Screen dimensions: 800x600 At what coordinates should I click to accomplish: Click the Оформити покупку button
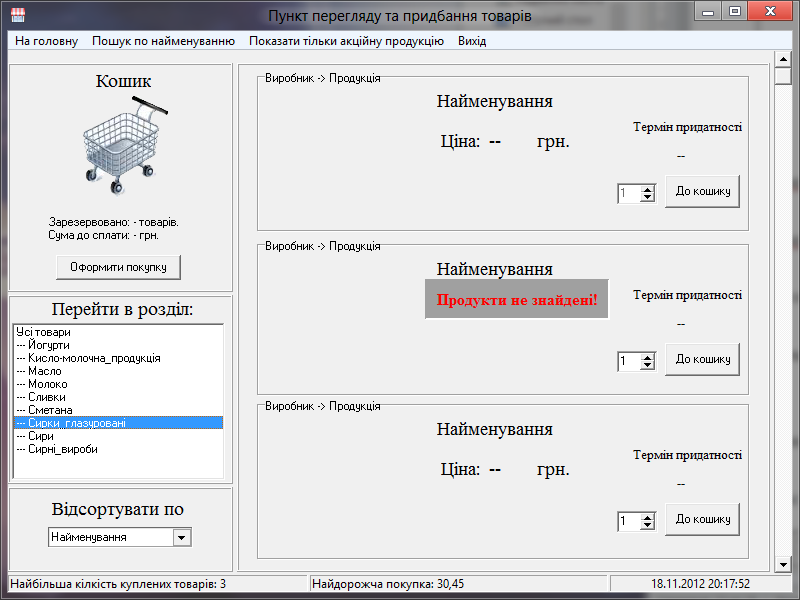click(x=118, y=267)
